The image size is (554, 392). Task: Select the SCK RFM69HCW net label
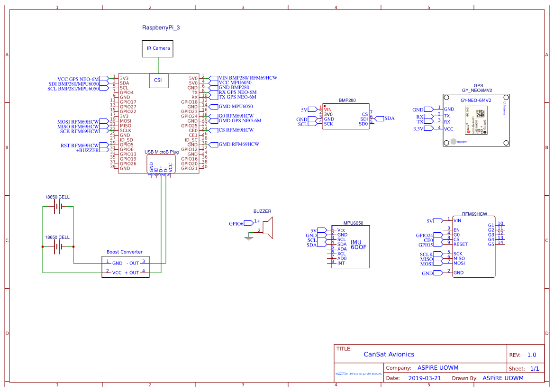[x=80, y=131]
